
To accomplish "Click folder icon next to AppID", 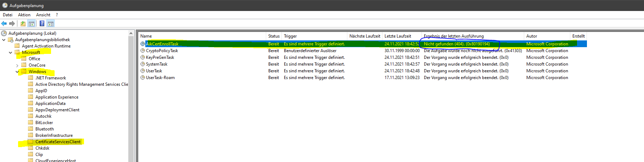I will tap(30, 91).
